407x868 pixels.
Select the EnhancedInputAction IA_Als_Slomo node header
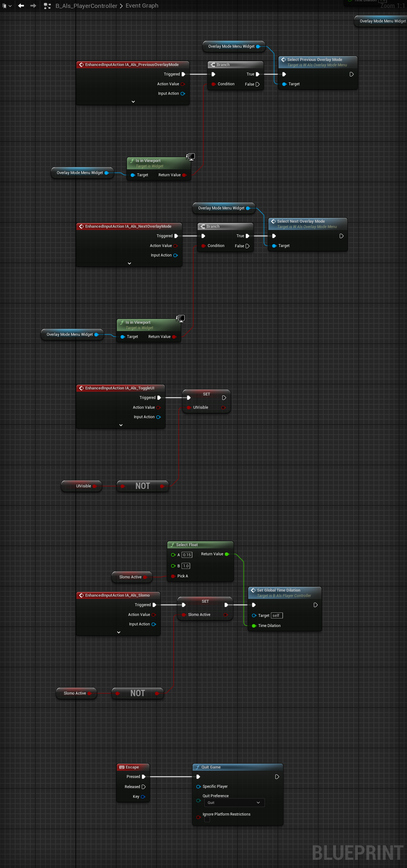point(118,595)
